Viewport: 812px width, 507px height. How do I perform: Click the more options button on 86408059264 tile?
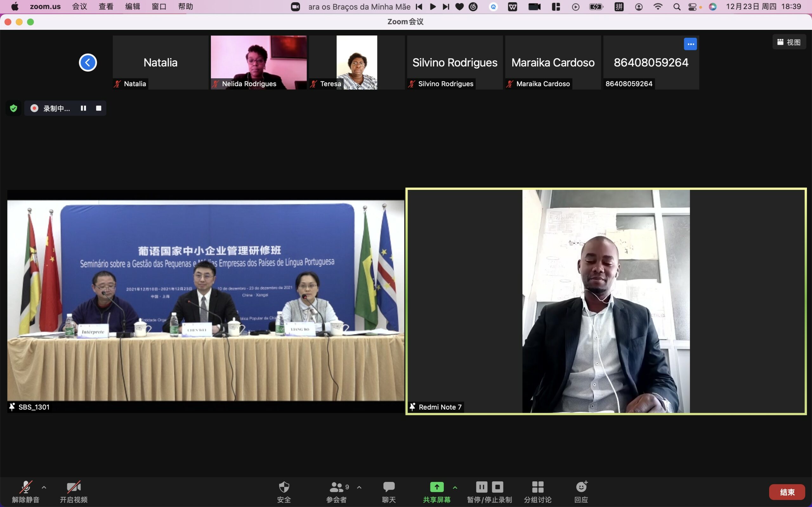[x=690, y=44]
